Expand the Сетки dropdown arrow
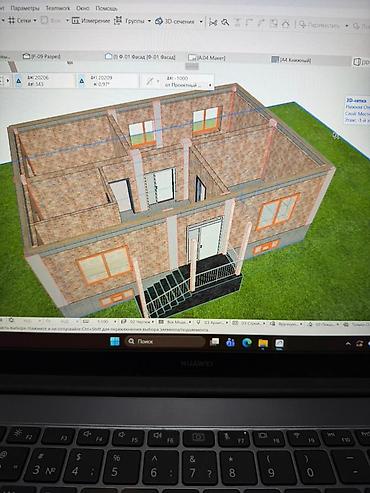Viewport: 370px width, 493px height. (x=35, y=21)
